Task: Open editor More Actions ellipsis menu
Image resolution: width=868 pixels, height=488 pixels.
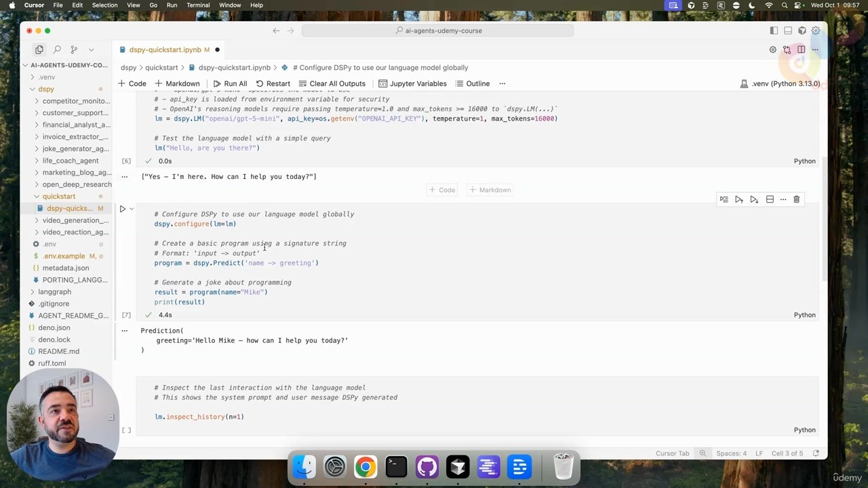Action: (x=815, y=49)
